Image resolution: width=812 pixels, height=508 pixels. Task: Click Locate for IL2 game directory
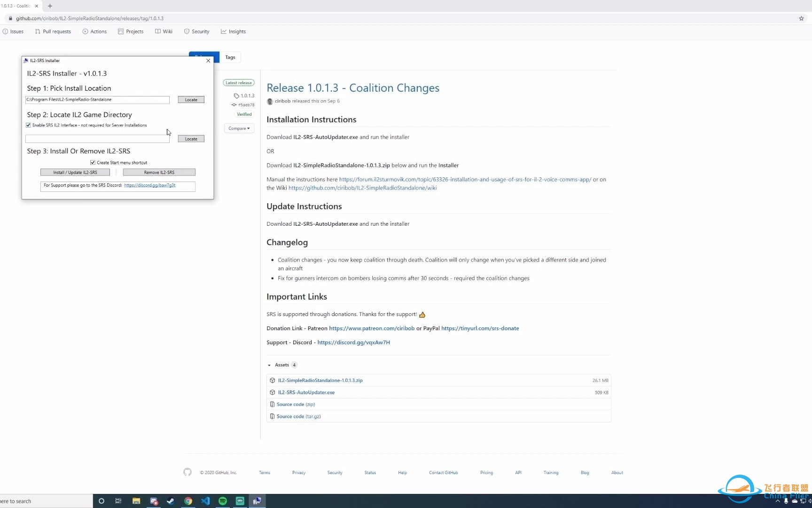coord(191,139)
